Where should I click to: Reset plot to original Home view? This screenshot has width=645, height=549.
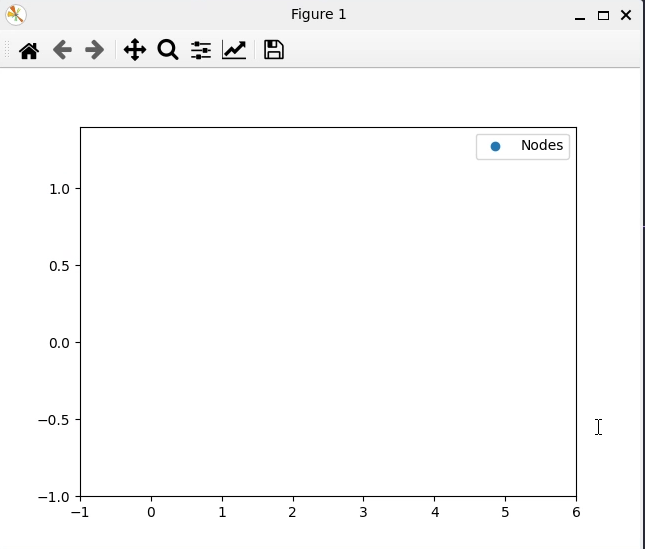click(x=29, y=51)
